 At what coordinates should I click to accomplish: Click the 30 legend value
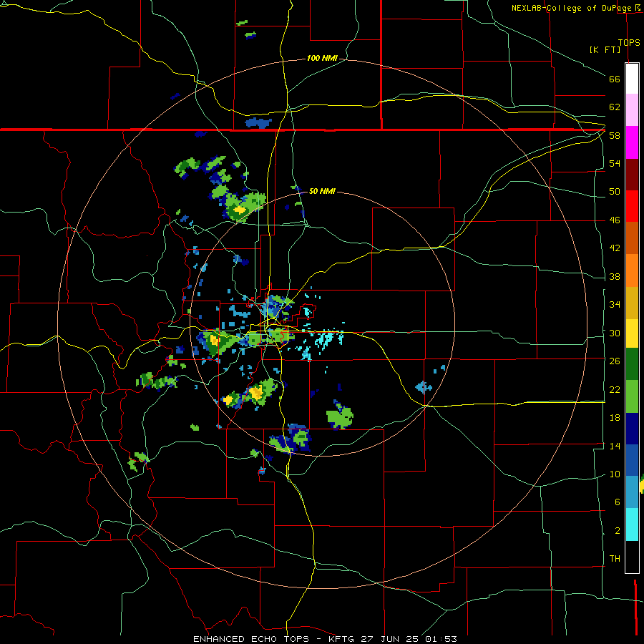click(615, 333)
